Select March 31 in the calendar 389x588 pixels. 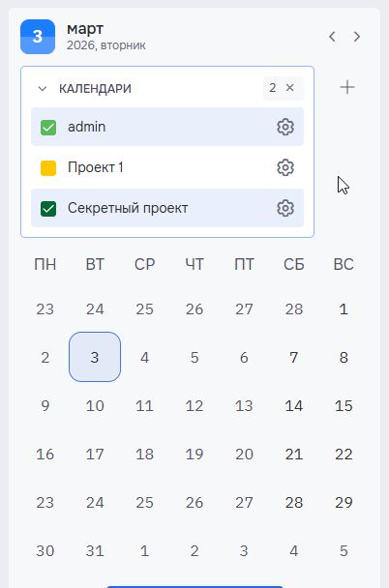pos(95,551)
